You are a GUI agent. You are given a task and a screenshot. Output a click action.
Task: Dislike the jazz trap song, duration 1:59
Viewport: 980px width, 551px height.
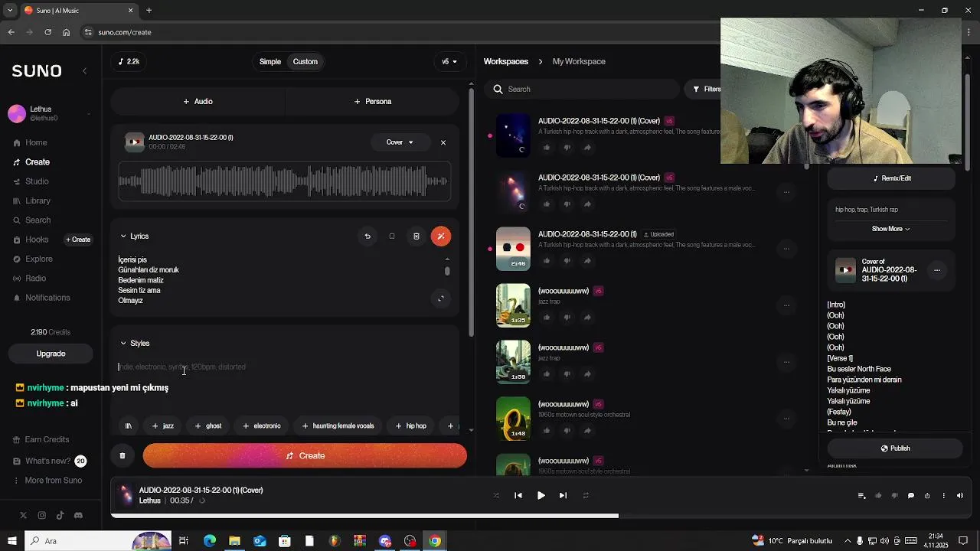click(567, 374)
